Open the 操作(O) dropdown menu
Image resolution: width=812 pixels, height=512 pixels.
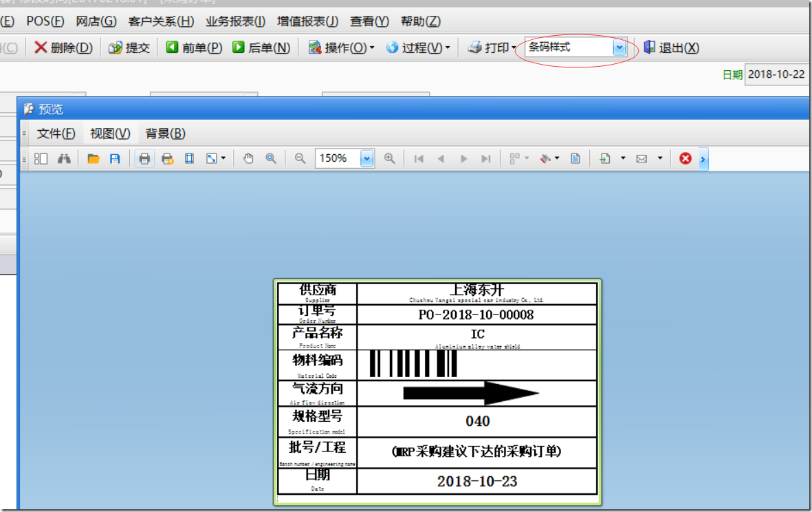click(341, 47)
